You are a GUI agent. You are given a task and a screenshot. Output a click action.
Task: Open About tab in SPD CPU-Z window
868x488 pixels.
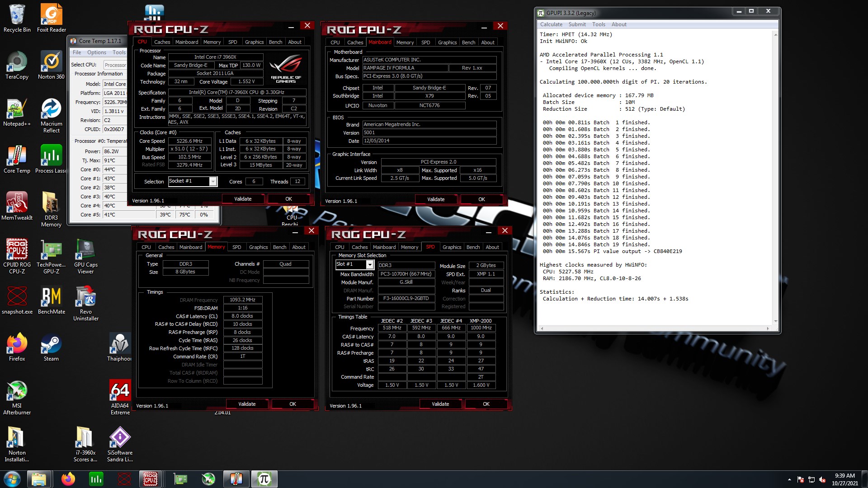coord(492,247)
